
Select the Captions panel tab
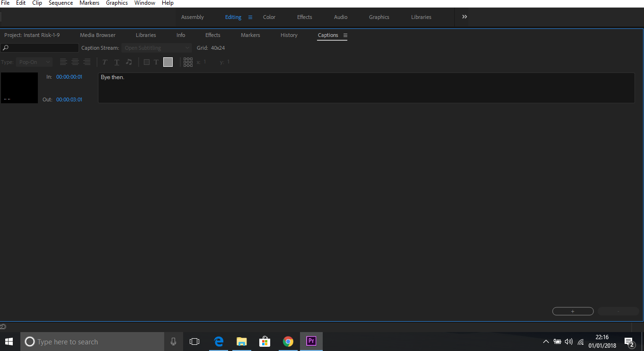[328, 35]
